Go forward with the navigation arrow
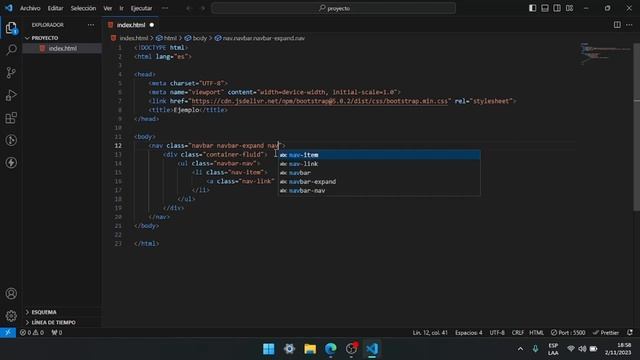Screen dimensions: 640x360 point(203,8)
